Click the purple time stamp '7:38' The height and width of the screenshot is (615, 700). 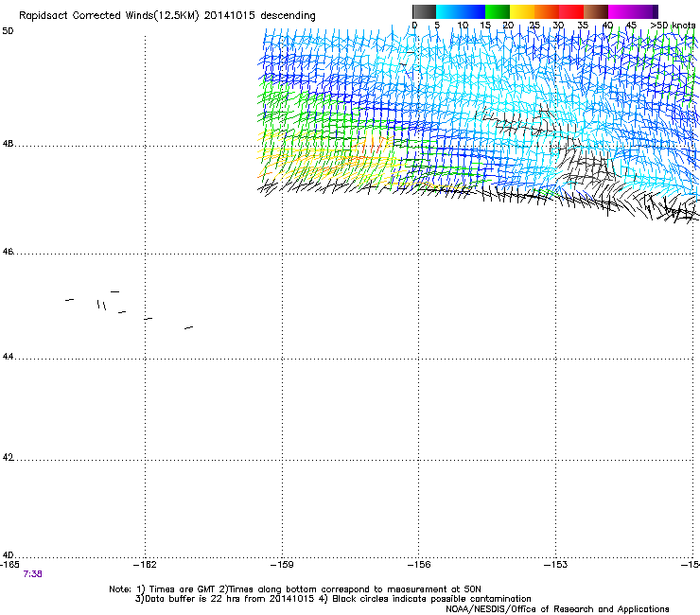tap(32, 574)
